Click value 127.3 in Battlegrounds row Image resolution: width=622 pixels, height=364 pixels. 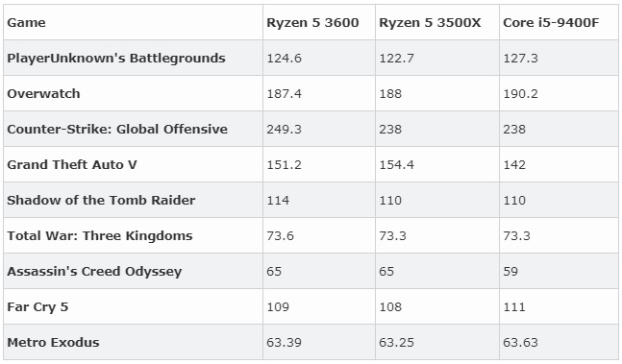(520, 59)
